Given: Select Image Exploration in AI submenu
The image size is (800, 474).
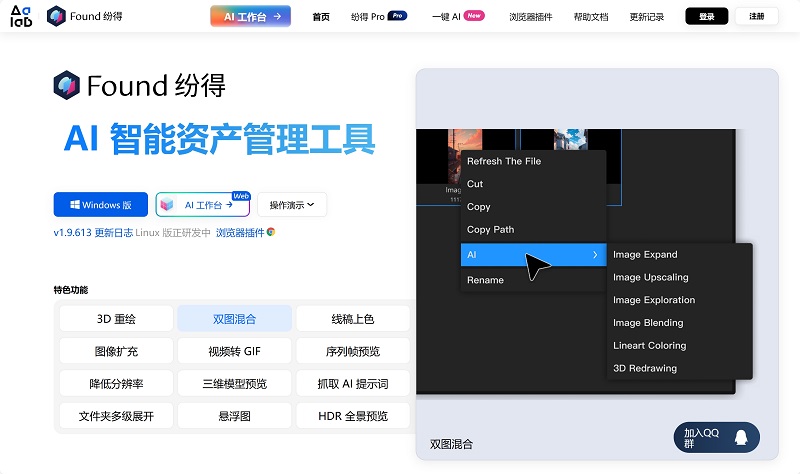Looking at the screenshot, I should (x=680, y=300).
